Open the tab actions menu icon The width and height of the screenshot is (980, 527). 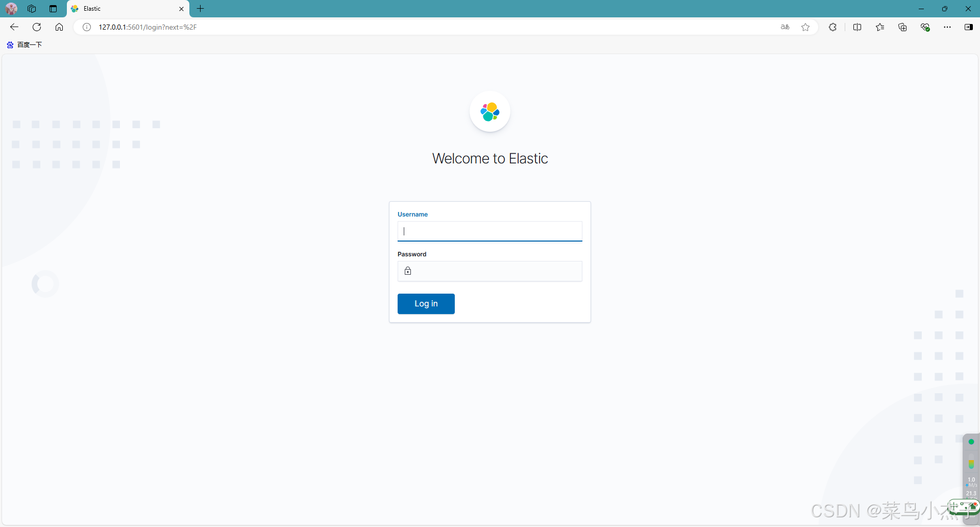53,9
